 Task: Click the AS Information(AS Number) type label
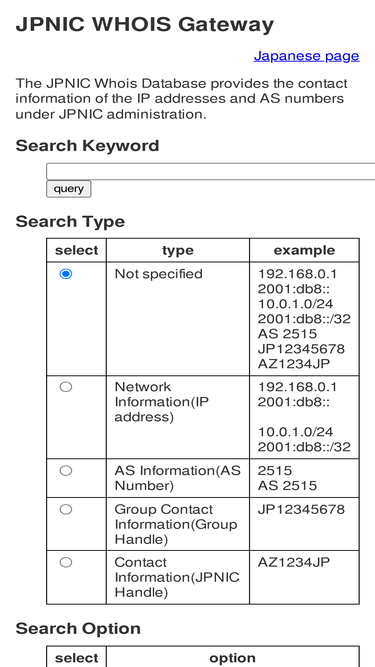click(x=177, y=478)
